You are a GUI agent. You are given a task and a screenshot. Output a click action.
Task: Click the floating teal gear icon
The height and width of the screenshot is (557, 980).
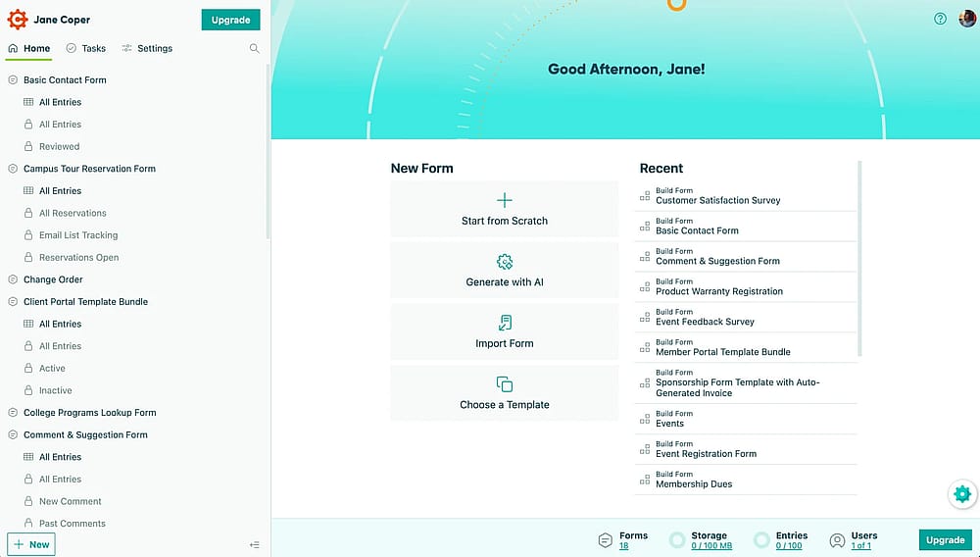click(x=962, y=494)
